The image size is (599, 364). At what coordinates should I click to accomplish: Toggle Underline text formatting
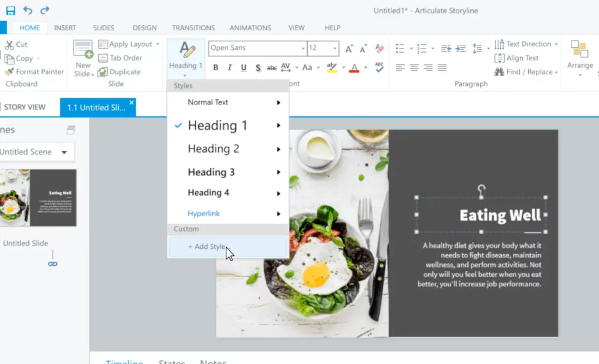click(243, 68)
